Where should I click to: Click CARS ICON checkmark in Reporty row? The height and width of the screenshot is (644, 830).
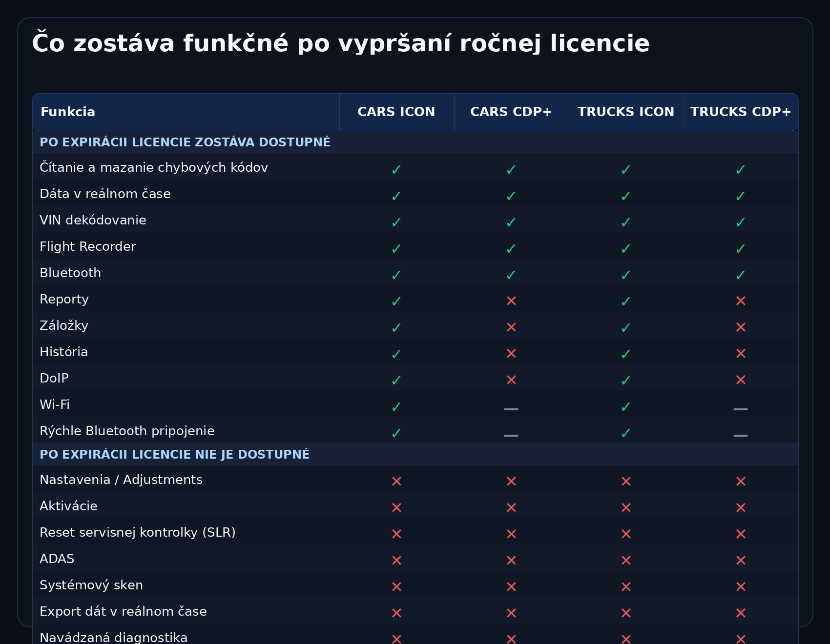click(396, 301)
